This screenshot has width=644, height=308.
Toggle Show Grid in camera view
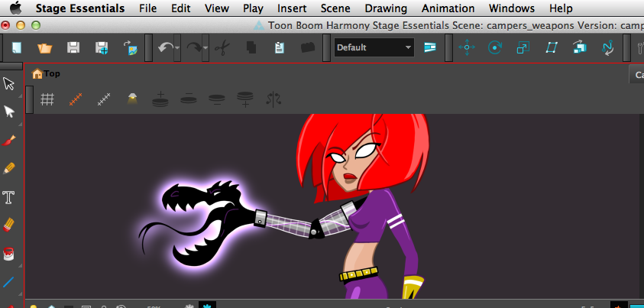click(47, 99)
